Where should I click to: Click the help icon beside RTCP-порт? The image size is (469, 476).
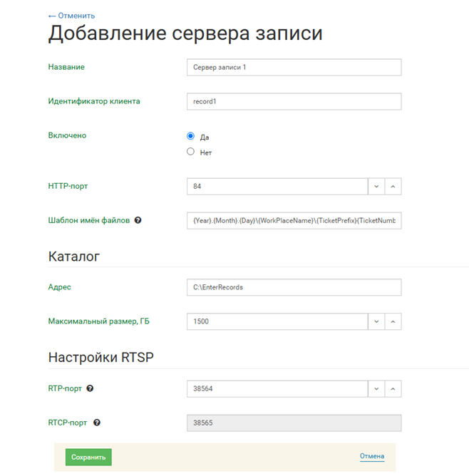(97, 423)
